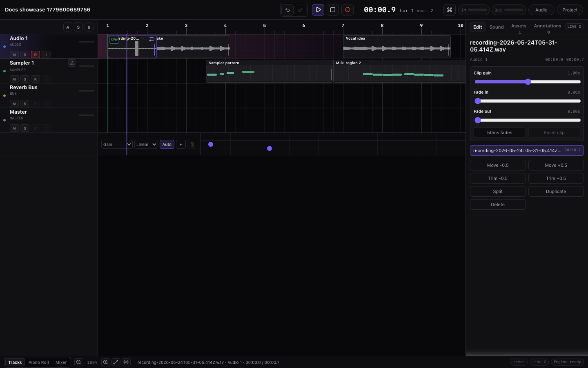Open the Project button

point(570,10)
